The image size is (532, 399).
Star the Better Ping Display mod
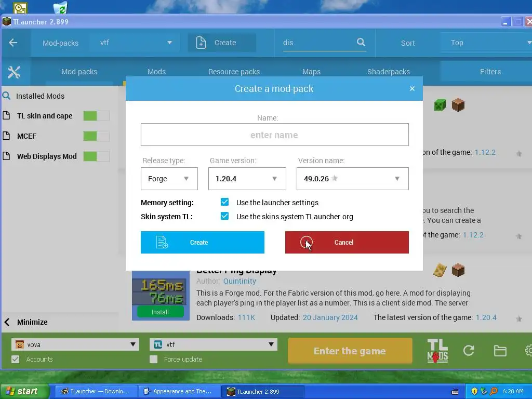(x=519, y=319)
